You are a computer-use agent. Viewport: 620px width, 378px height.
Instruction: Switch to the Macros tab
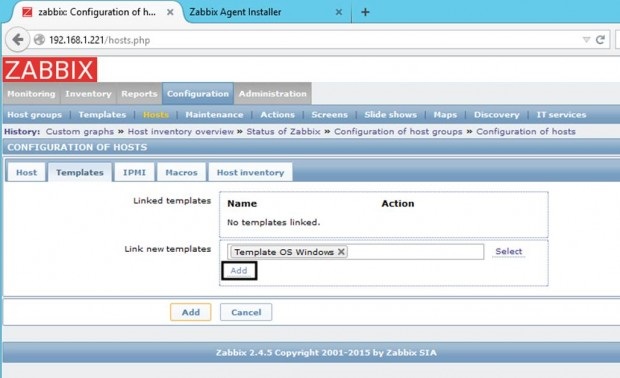point(181,172)
